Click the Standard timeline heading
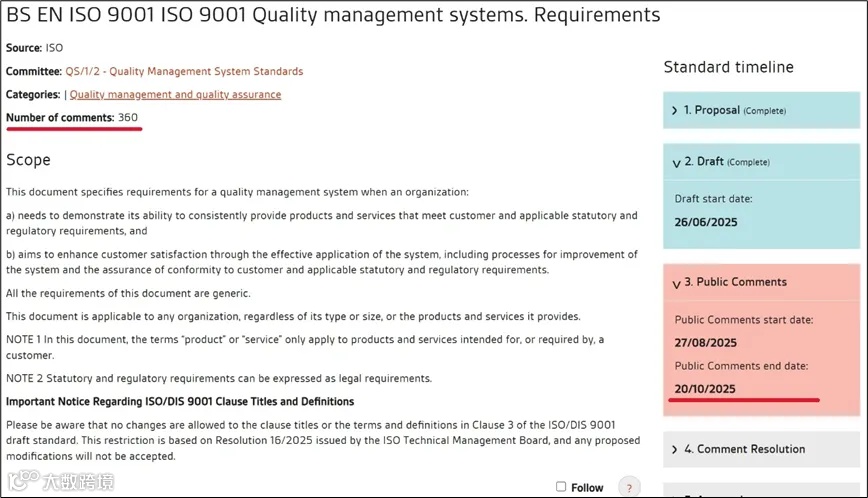868x498 pixels. [728, 67]
